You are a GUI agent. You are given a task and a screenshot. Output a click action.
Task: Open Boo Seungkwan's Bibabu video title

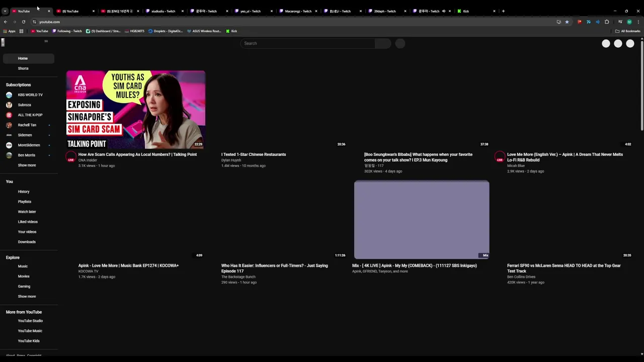click(418, 157)
